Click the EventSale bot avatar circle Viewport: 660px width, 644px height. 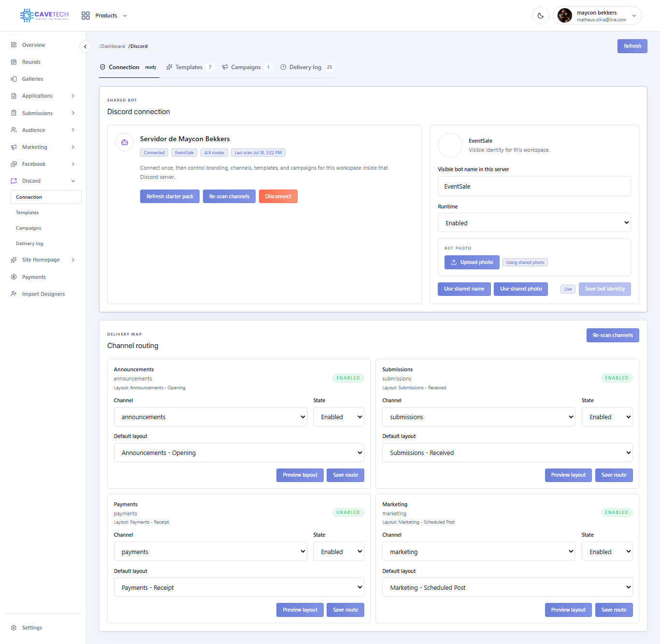point(450,145)
